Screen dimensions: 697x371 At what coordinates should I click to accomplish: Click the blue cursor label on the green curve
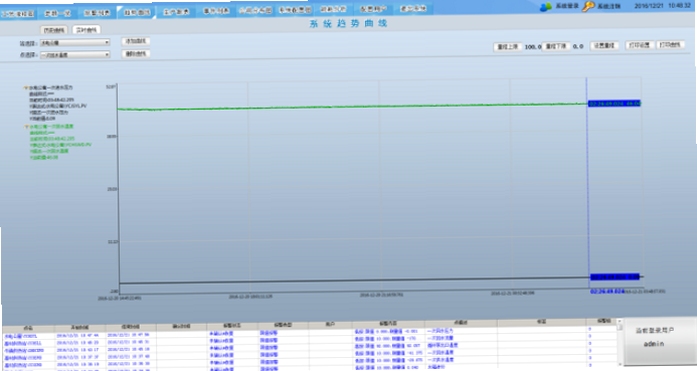614,103
